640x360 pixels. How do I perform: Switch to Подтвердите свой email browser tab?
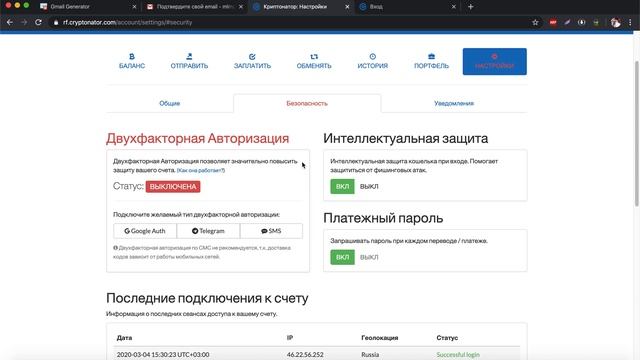(x=194, y=7)
